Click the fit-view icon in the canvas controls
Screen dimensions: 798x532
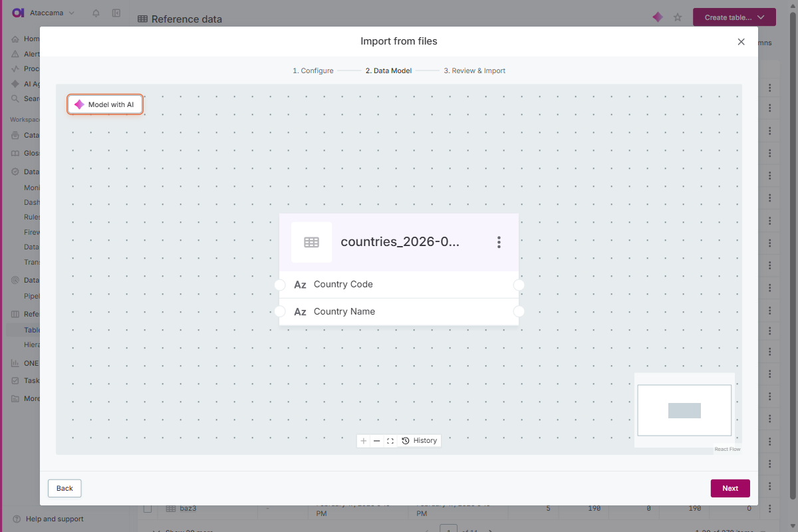coord(390,441)
